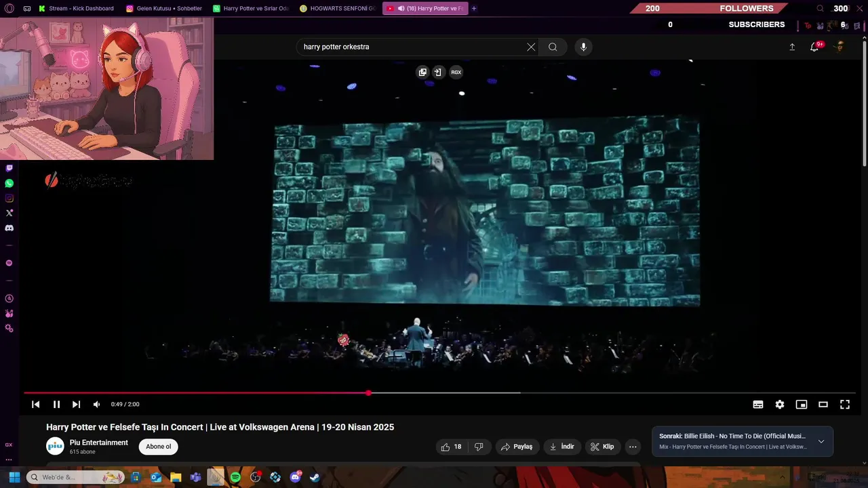The height and width of the screenshot is (488, 868).
Task: Create a clip with Klip
Action: pos(603,447)
